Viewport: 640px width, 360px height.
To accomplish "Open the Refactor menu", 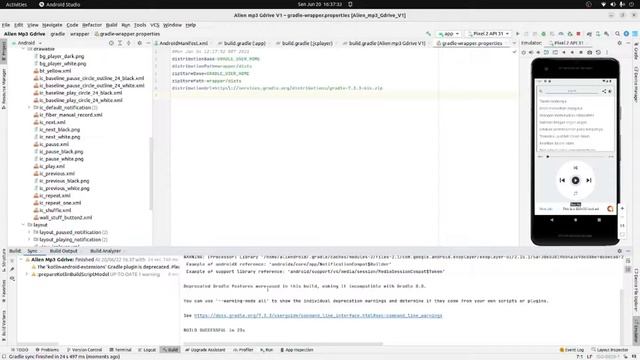I will [92, 25].
